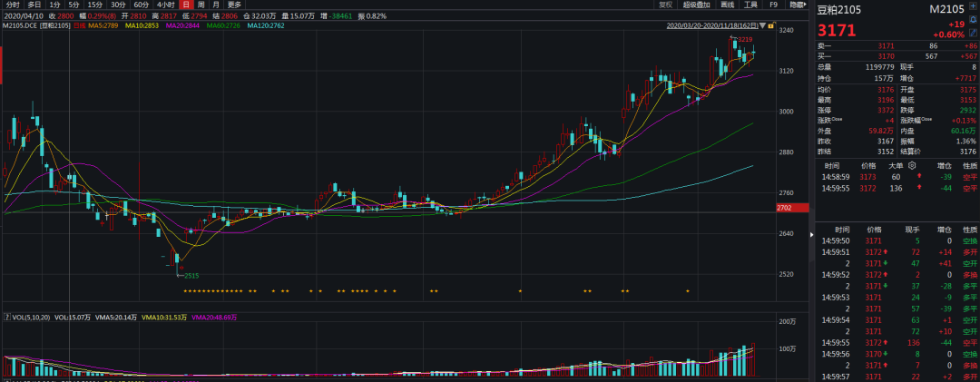Image resolution: width=980 pixels, height=382 pixels.
Task: Select large order row at 14:59:55 with 136
Action: click(897, 188)
